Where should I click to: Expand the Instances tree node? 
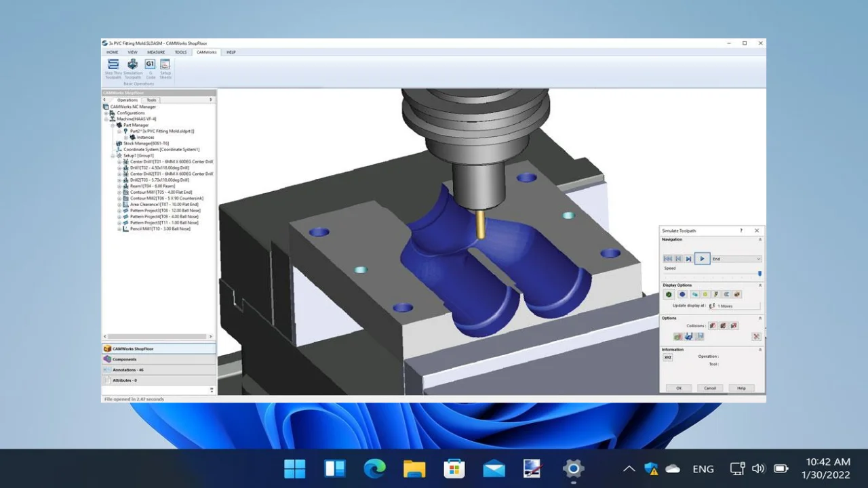click(x=126, y=138)
